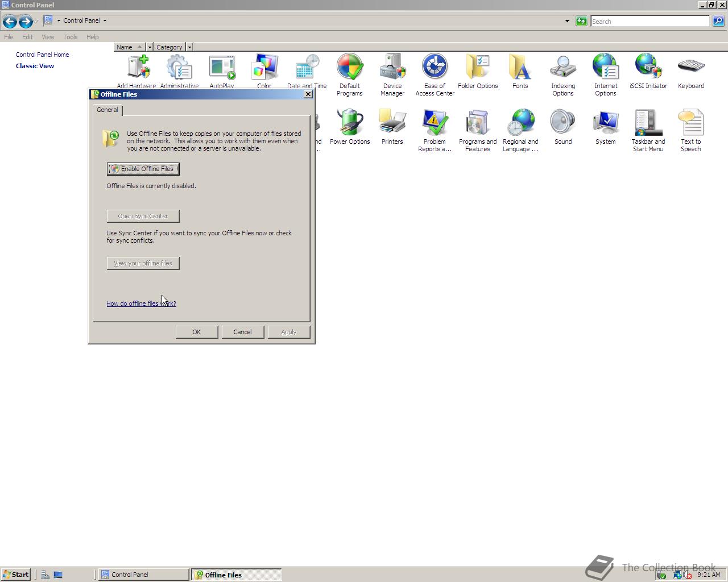The width and height of the screenshot is (728, 582).
Task: Click the Forward navigation arrow
Action: (x=26, y=22)
